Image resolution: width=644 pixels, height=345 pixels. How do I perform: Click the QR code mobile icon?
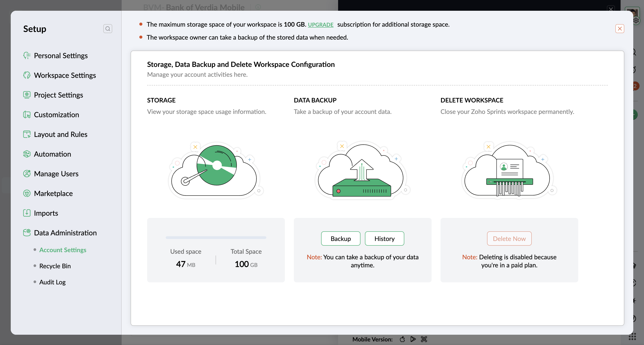click(x=424, y=339)
